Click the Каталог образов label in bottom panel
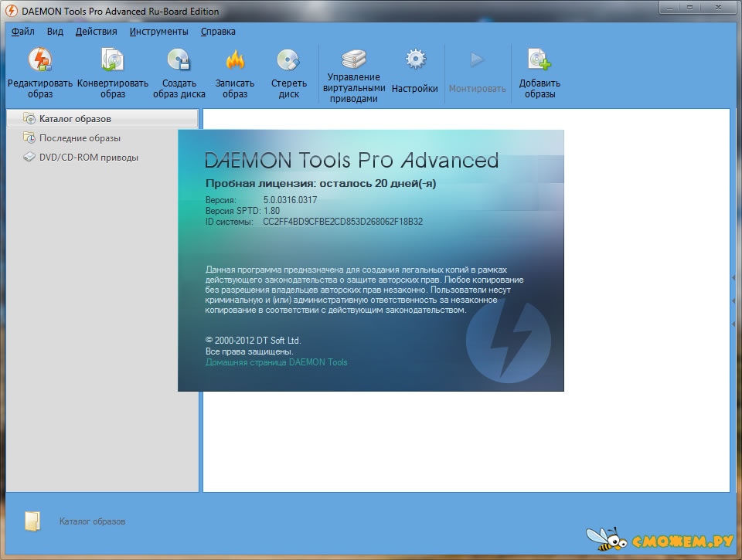Viewport: 742px width, 560px height. coord(92,521)
